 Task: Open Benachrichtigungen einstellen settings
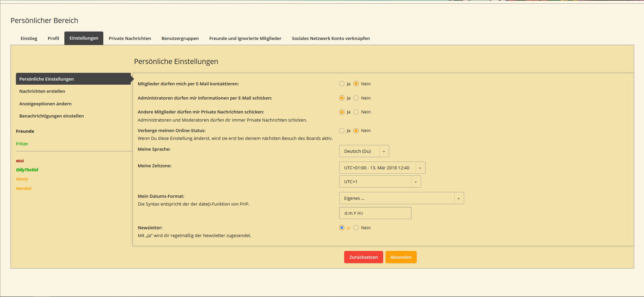point(51,116)
